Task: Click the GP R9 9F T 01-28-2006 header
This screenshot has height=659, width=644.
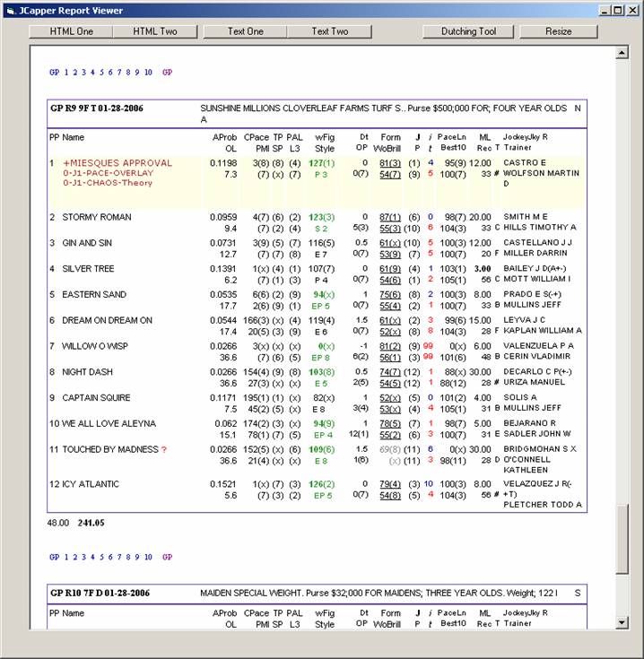Action: (x=97, y=108)
